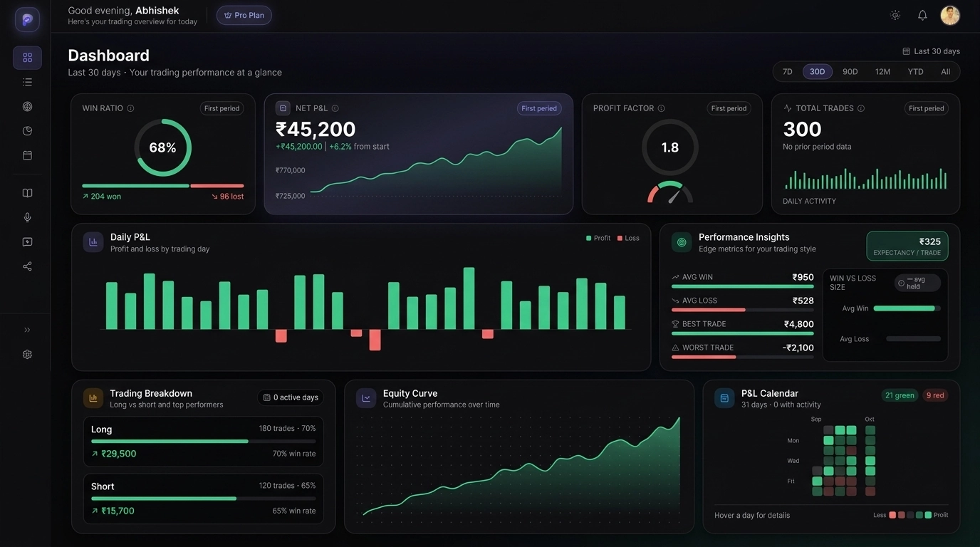Open the share nodes icon in sidebar
This screenshot has height=547, width=980.
click(27, 266)
